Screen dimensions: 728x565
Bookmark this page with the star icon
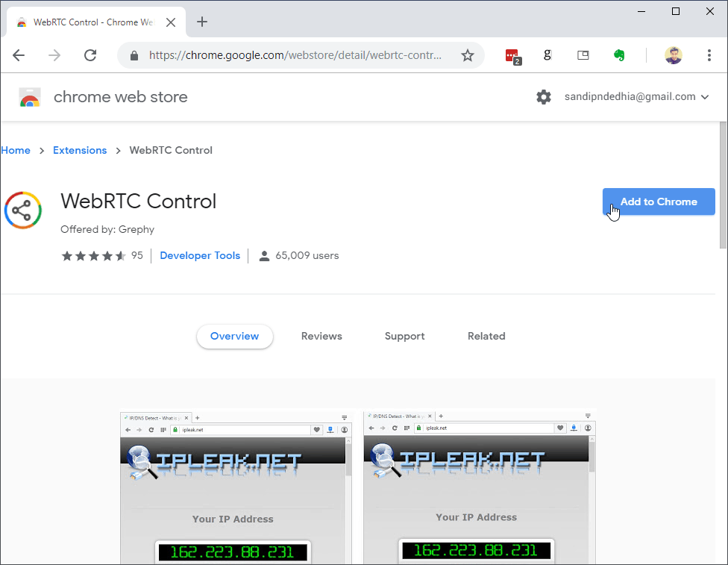pos(468,55)
